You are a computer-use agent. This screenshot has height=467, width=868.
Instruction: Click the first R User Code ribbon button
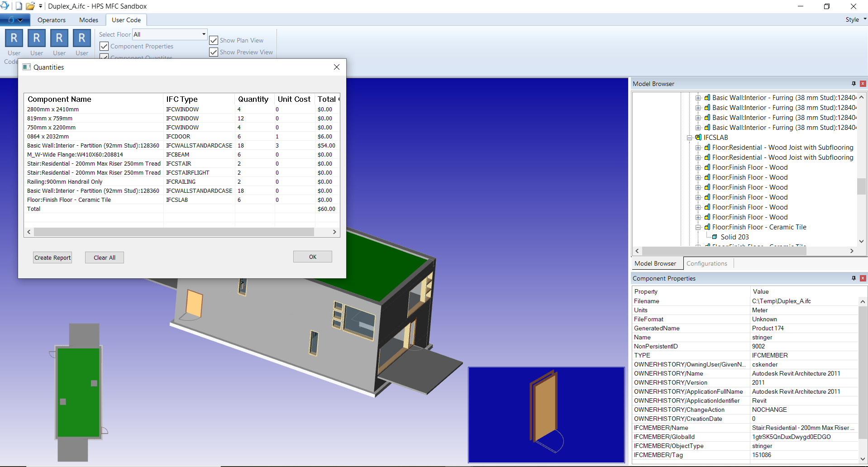pos(14,38)
